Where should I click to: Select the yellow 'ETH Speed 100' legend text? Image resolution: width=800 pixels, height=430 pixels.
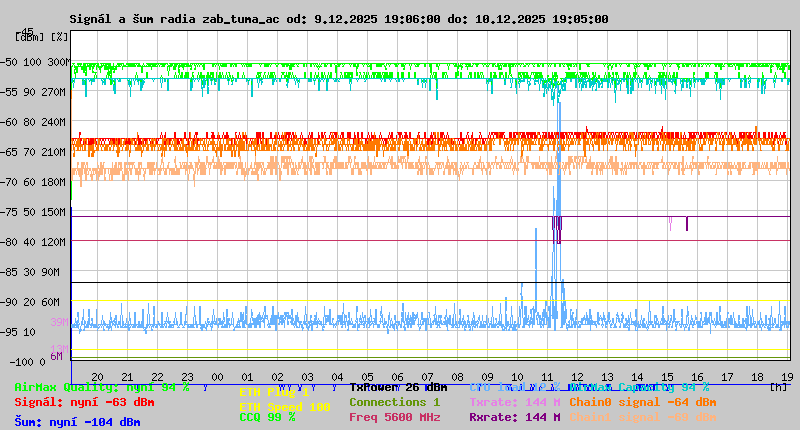tap(284, 407)
